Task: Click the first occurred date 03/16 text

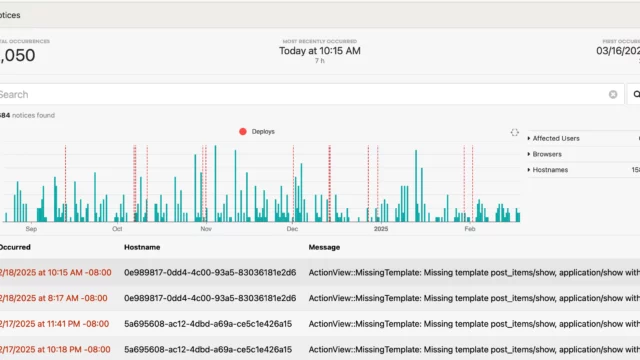Action: (618, 51)
